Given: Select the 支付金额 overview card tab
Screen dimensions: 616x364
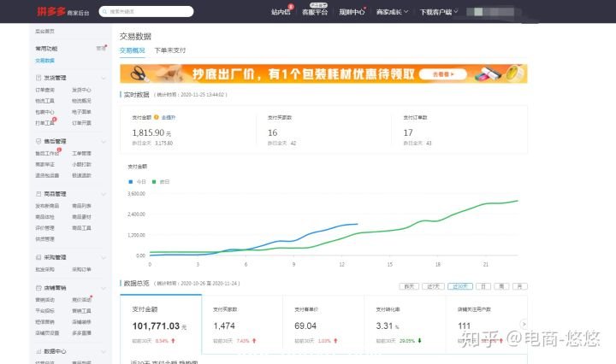Looking at the screenshot, I should coord(161,324).
